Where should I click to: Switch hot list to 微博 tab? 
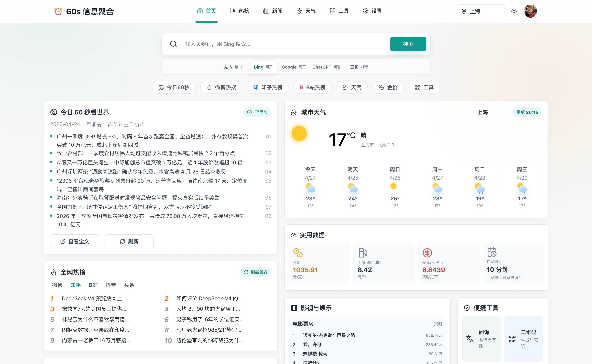click(57, 285)
